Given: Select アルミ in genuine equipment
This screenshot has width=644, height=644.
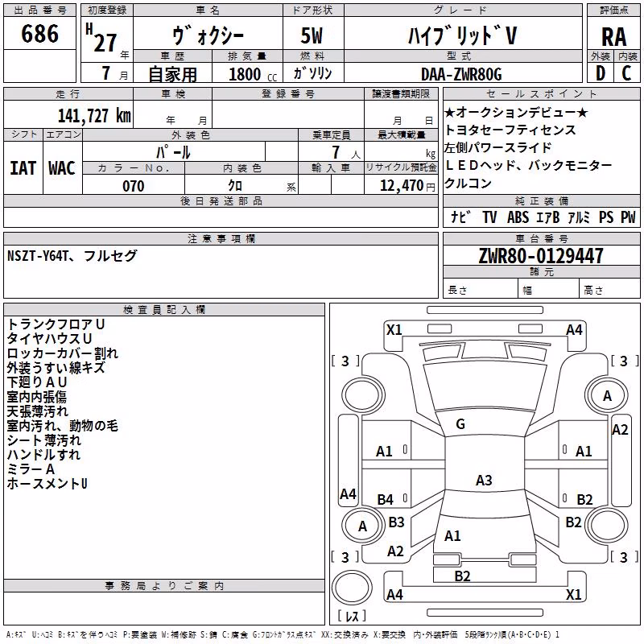Looking at the screenshot, I should (579, 217).
